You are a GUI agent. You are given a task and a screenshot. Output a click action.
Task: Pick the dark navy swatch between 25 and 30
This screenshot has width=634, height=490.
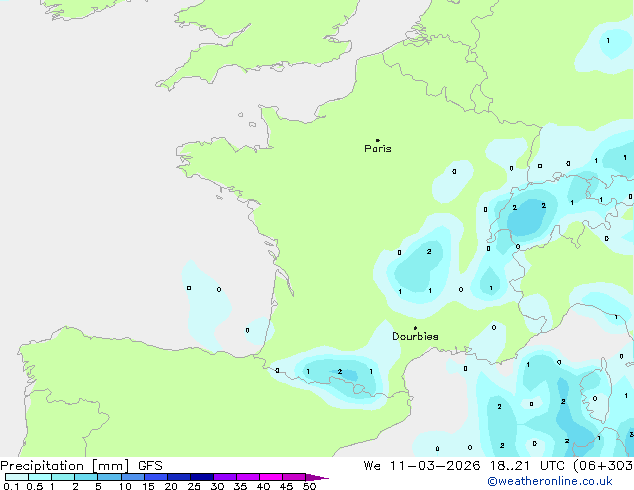click(202, 477)
